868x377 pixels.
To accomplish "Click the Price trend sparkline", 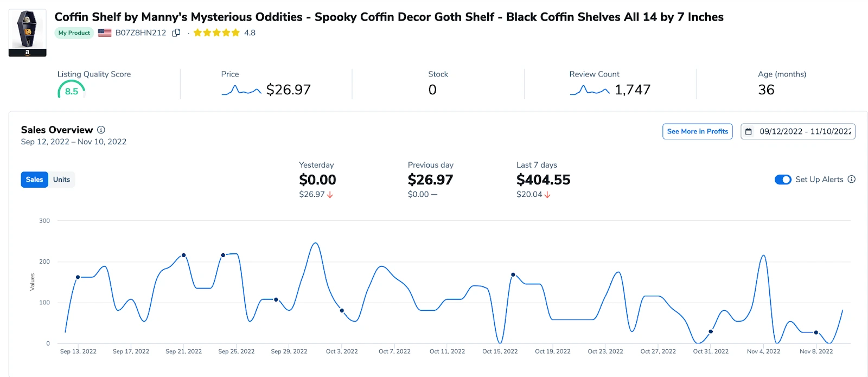I will [241, 90].
